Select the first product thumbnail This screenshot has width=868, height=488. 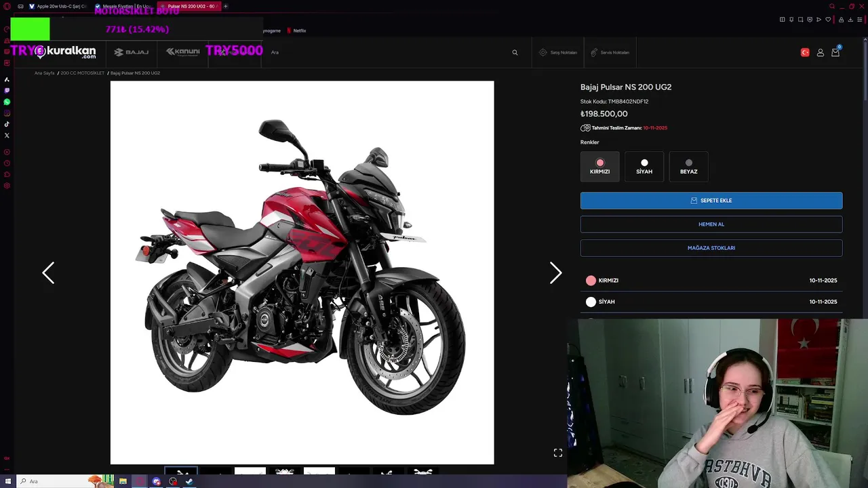[x=181, y=471]
